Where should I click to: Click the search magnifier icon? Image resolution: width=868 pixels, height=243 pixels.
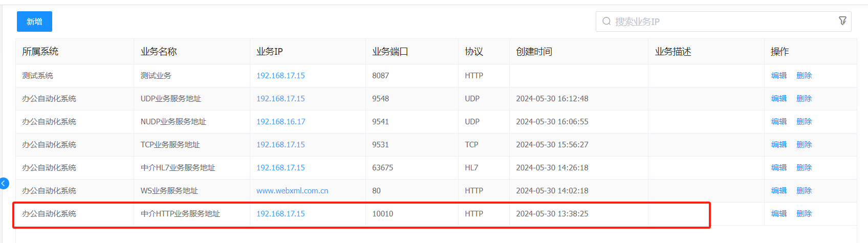[x=606, y=21]
